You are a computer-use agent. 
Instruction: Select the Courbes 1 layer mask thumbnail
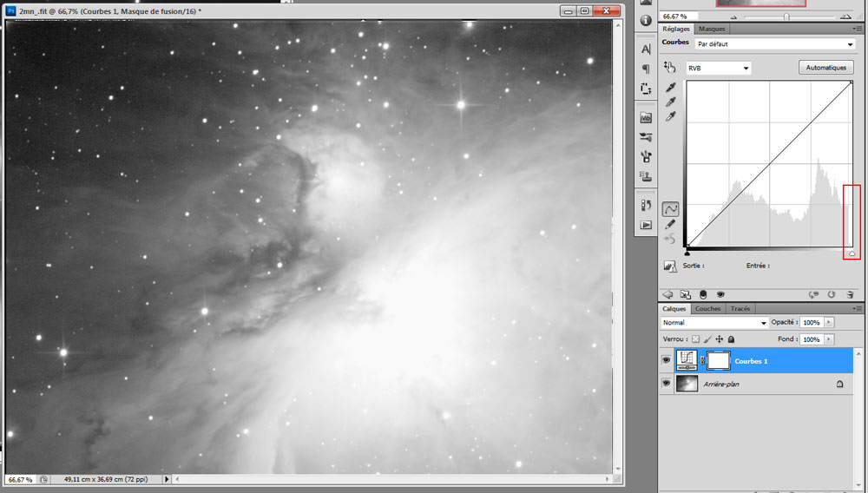(x=719, y=361)
